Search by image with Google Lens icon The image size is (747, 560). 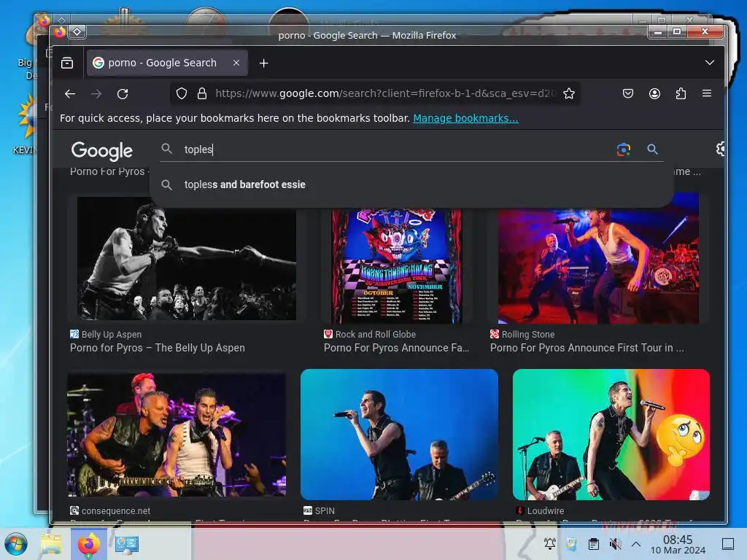point(624,149)
